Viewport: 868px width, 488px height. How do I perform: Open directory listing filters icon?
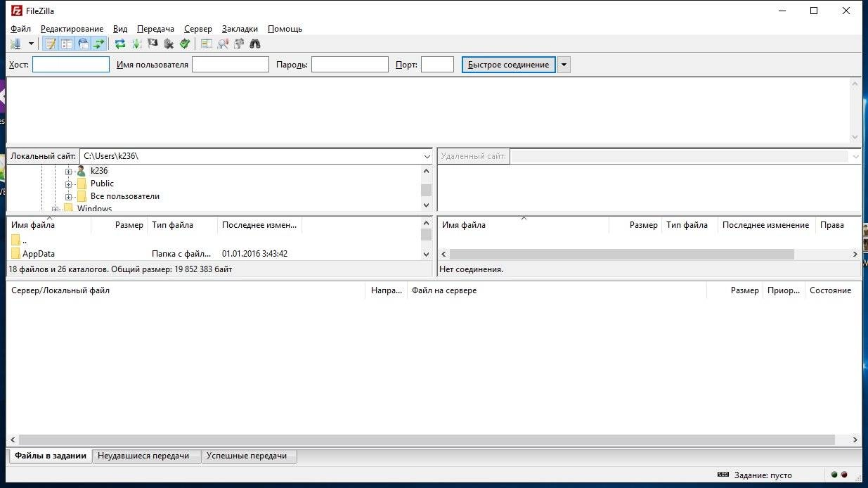pos(206,44)
